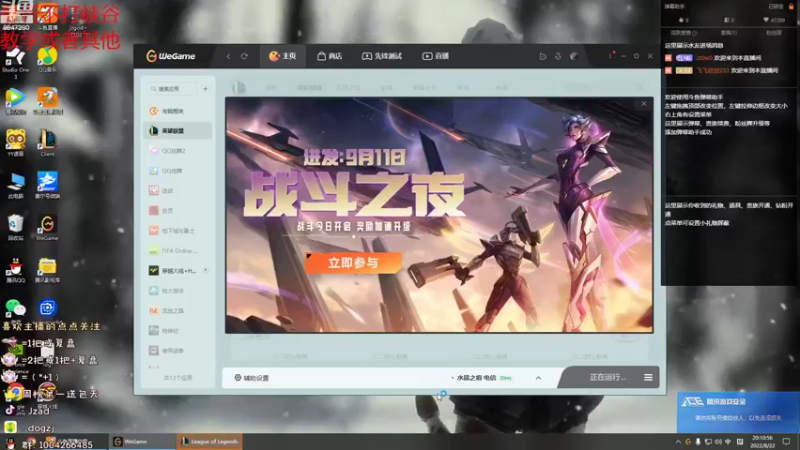Open the QQ音乐 desktop shortcut
The image size is (800, 450).
(47, 59)
